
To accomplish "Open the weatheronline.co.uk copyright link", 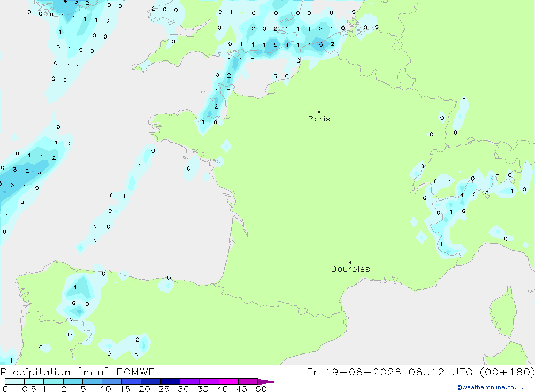I will click(x=490, y=387).
